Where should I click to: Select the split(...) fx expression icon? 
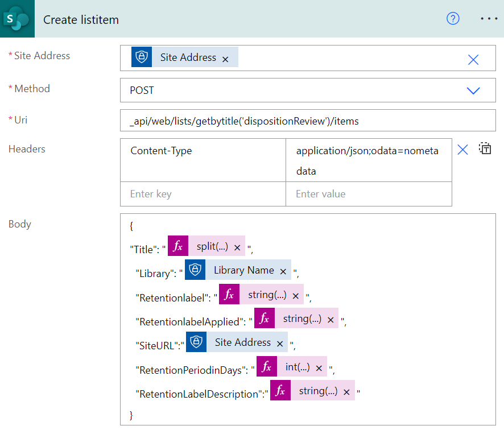pyautogui.click(x=178, y=246)
